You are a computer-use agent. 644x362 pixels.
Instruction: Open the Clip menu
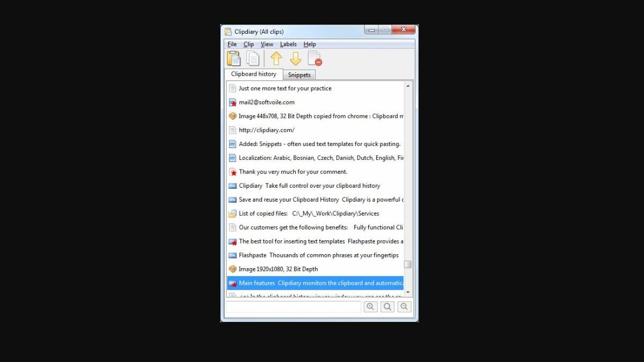(x=248, y=44)
